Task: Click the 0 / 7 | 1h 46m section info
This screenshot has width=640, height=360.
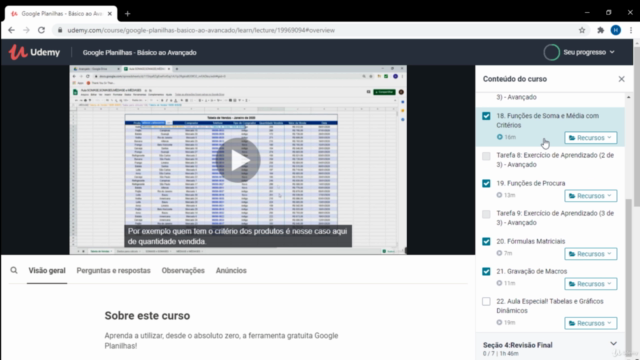Action: (500, 353)
